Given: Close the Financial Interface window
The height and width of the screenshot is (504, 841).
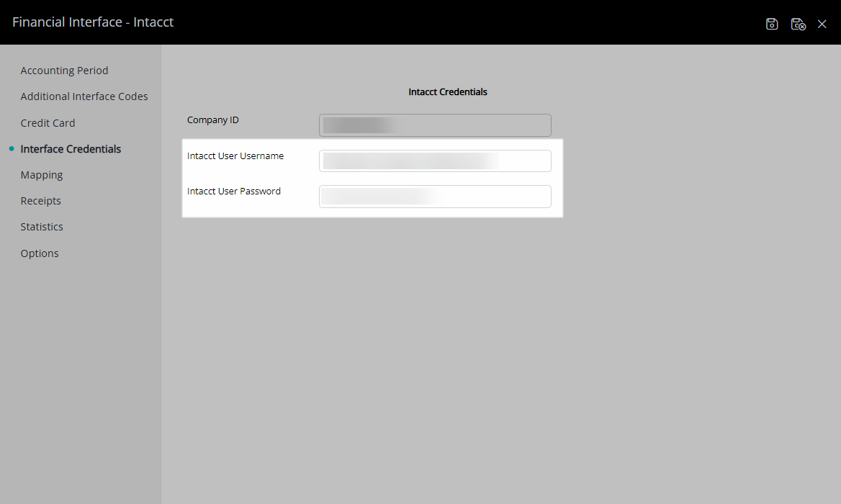Looking at the screenshot, I should (x=822, y=24).
